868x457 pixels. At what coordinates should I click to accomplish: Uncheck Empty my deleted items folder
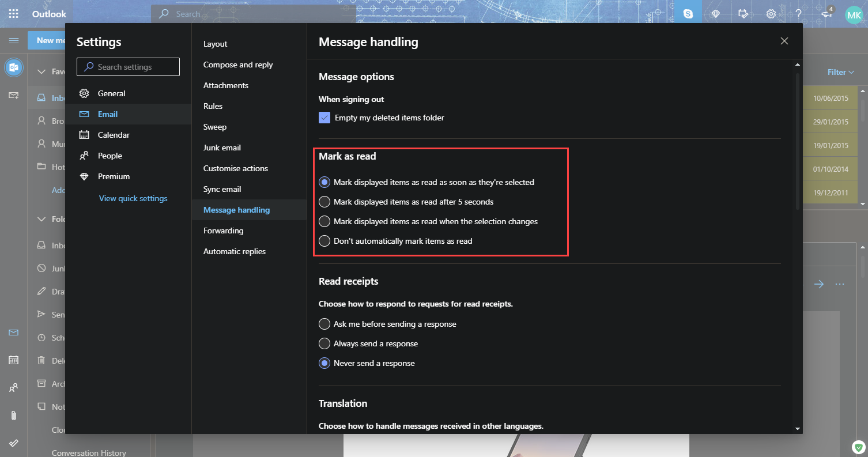click(x=324, y=118)
